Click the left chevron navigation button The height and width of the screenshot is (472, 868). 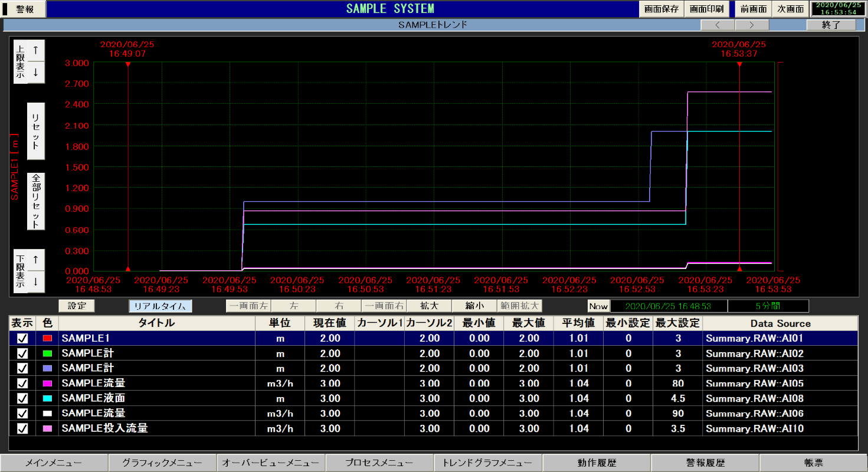tap(718, 25)
